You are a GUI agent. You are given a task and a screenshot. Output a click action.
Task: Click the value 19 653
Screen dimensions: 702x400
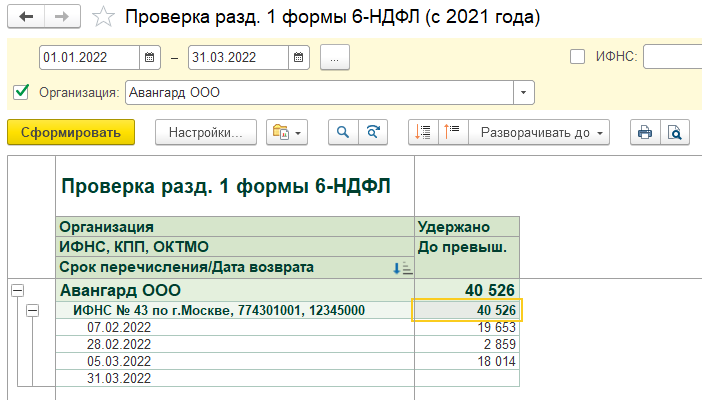coord(497,327)
